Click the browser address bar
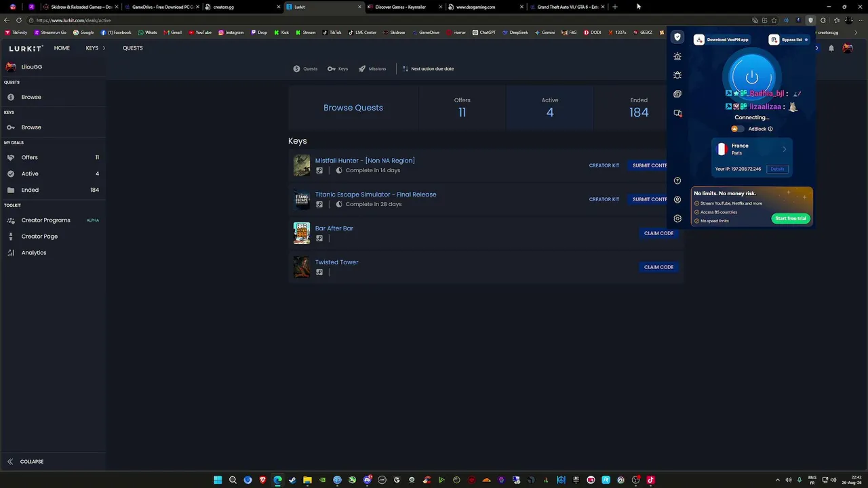 pos(387,20)
